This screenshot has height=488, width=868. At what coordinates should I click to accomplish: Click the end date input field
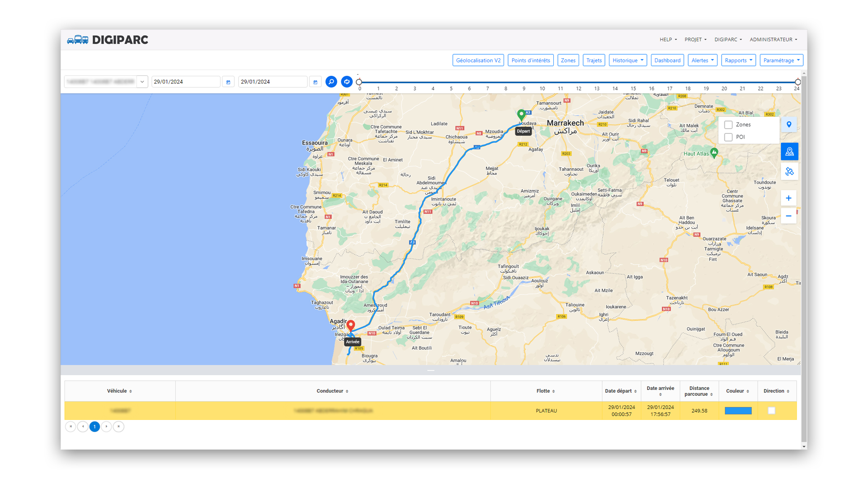point(273,82)
